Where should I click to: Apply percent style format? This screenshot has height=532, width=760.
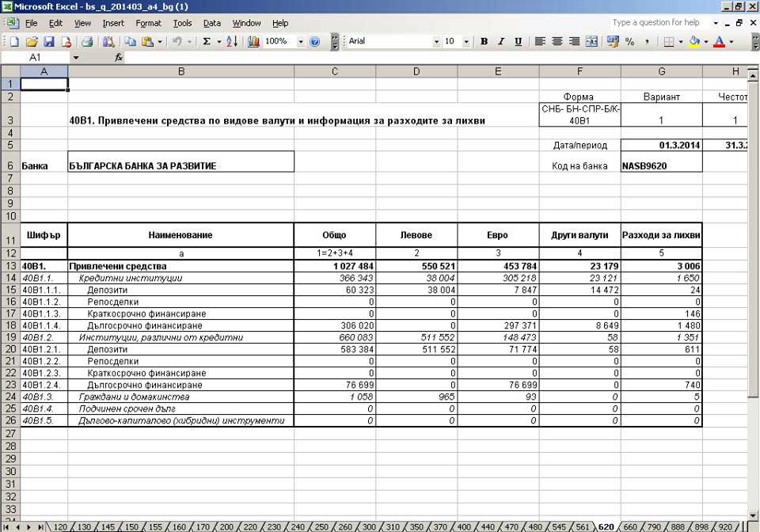point(629,42)
